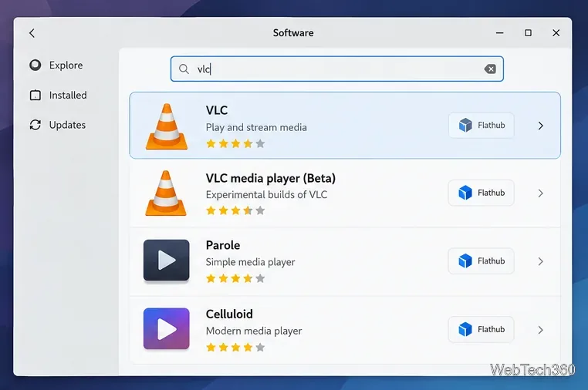Click the star rating under VLC Beta
The height and width of the screenshot is (390, 588).
(x=235, y=210)
